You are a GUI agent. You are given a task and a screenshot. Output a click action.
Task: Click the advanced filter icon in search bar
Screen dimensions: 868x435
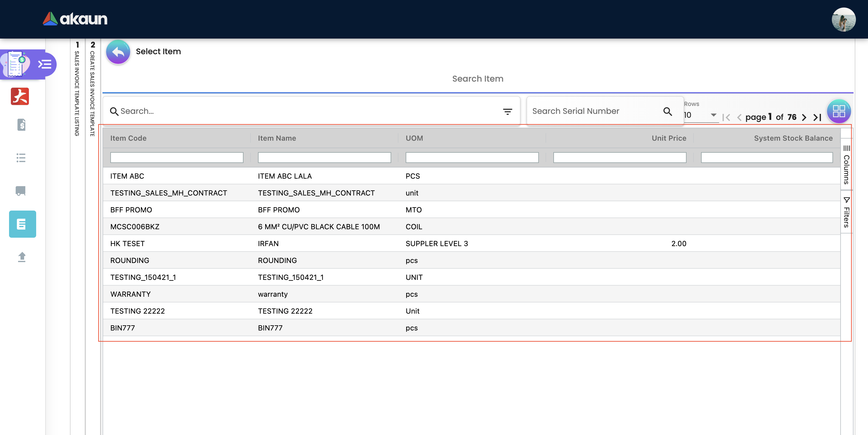click(x=507, y=111)
